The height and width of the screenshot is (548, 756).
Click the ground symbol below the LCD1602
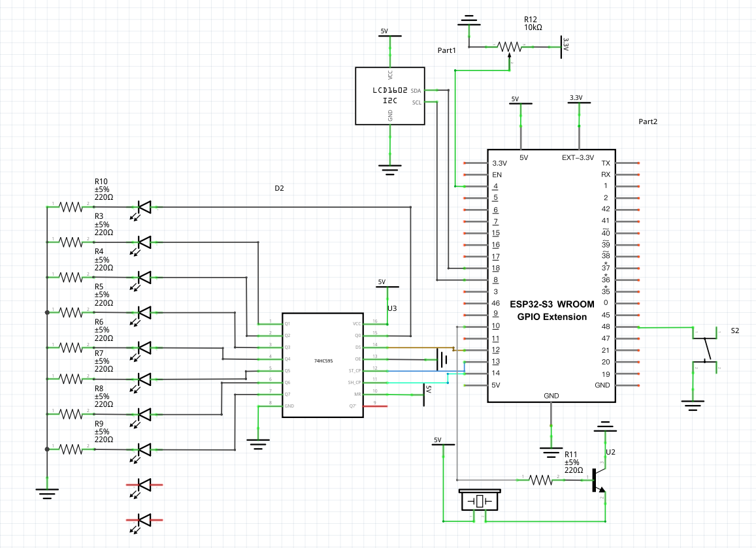pos(390,170)
